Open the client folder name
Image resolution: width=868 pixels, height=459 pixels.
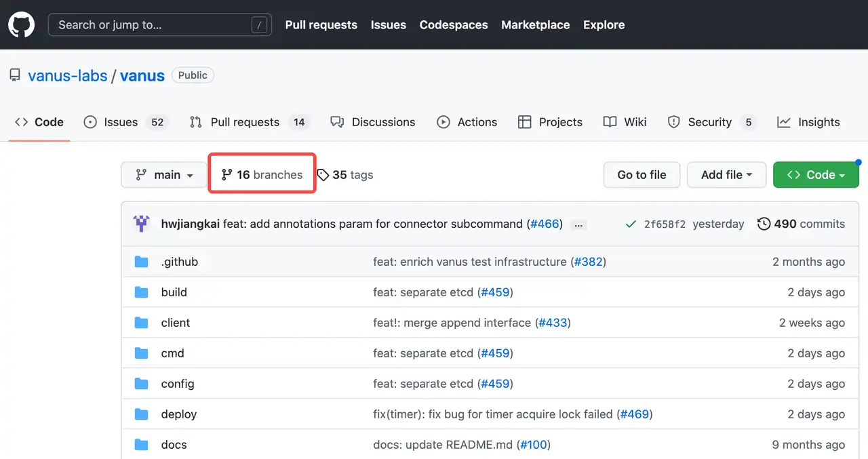[176, 323]
